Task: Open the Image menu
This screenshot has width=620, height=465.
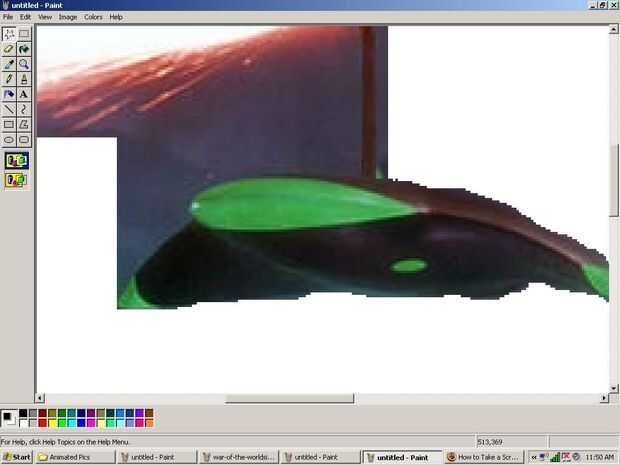Action: [x=68, y=17]
